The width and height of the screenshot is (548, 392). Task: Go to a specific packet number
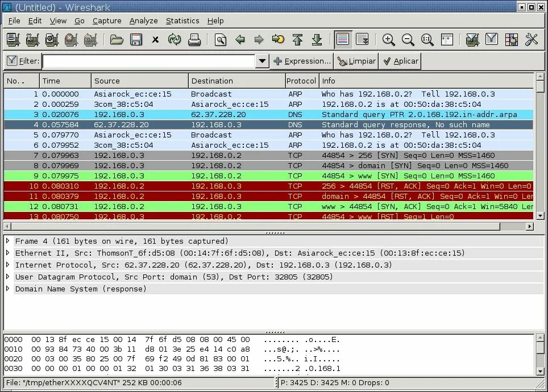278,39
